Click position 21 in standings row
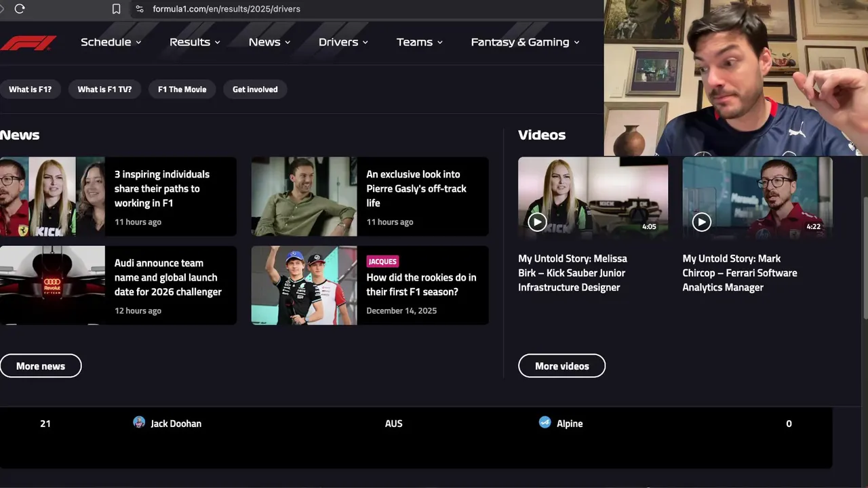 45,424
